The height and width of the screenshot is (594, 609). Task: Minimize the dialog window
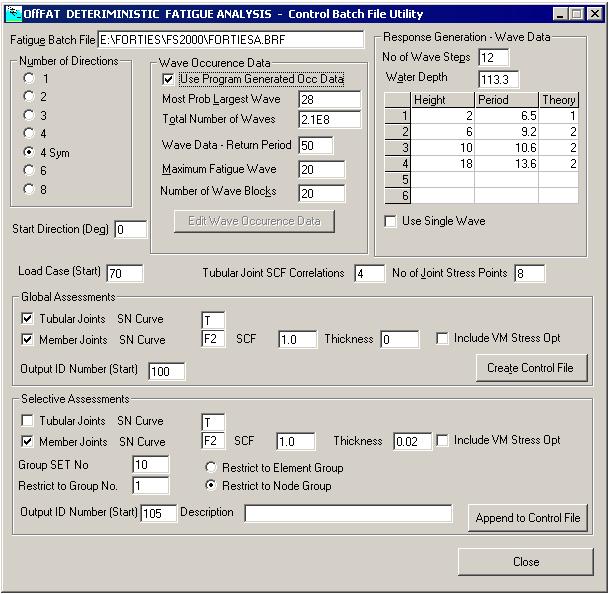(560, 14)
